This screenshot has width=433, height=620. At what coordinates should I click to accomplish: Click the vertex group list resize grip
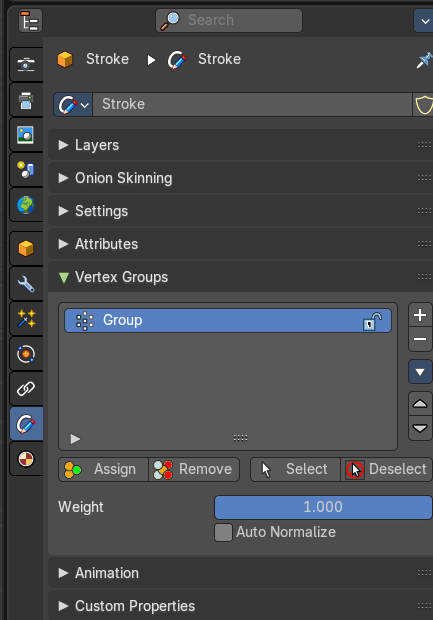coord(240,438)
